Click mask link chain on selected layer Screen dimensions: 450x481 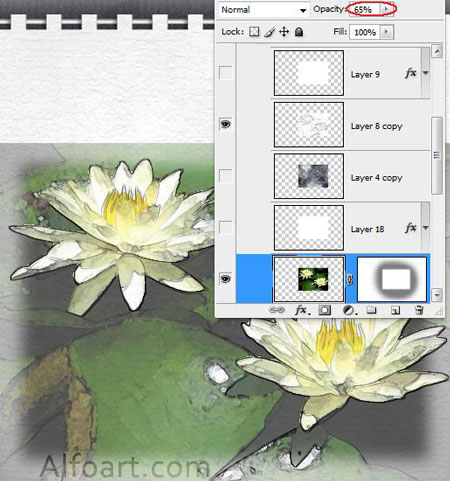click(349, 280)
